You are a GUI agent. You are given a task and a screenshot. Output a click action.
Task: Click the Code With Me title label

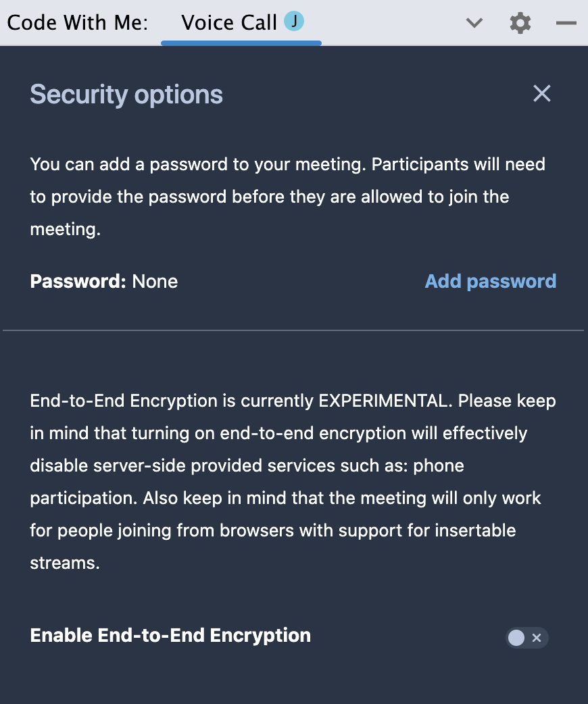(x=78, y=22)
